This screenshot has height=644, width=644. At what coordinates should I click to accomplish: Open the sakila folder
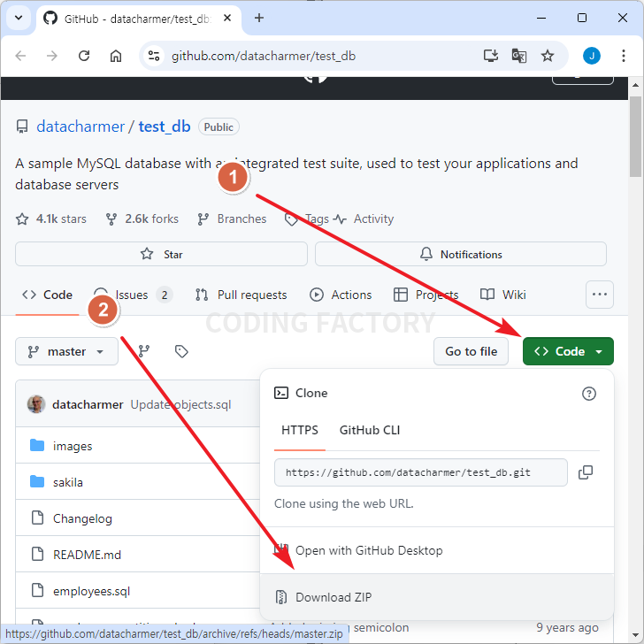pos(68,482)
